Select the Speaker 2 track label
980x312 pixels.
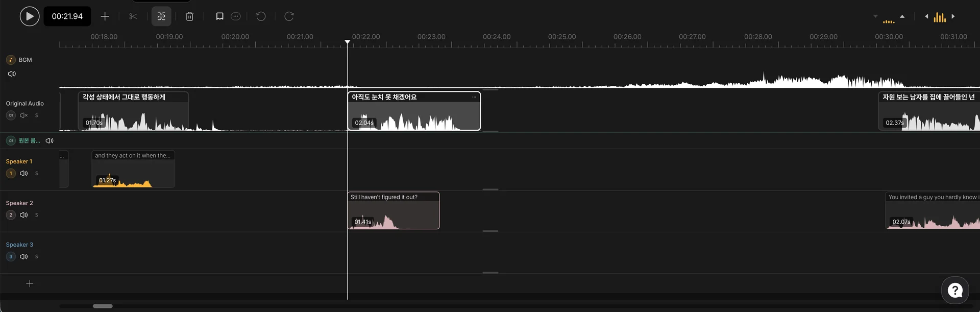[19, 203]
